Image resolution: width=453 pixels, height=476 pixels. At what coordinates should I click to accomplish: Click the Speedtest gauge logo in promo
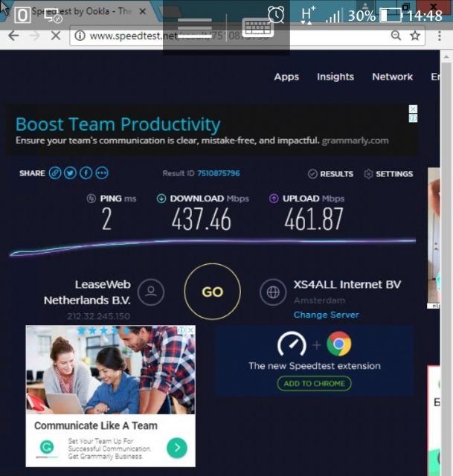(292, 344)
